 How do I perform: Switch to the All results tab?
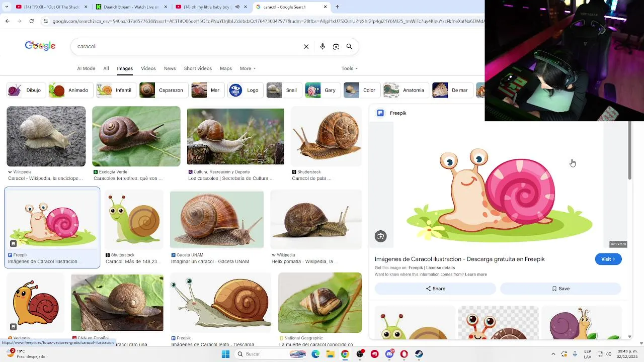(x=106, y=68)
